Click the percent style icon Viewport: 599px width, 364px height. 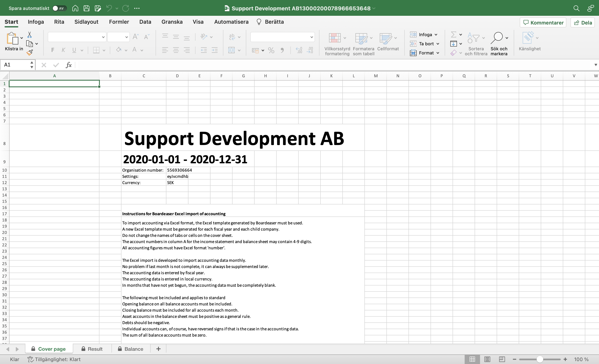pyautogui.click(x=271, y=50)
